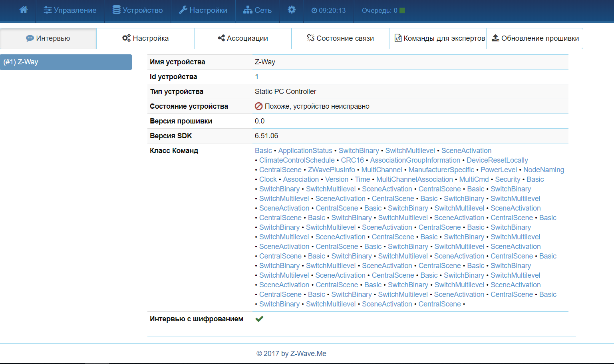Open the AssociationGroupInformation link
The height and width of the screenshot is (364, 614).
click(x=415, y=160)
